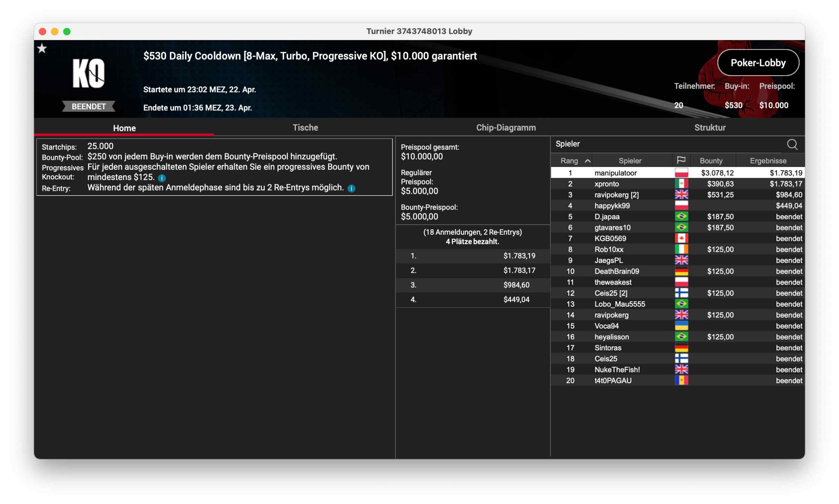Sort by the Ergebnisse column header

768,161
